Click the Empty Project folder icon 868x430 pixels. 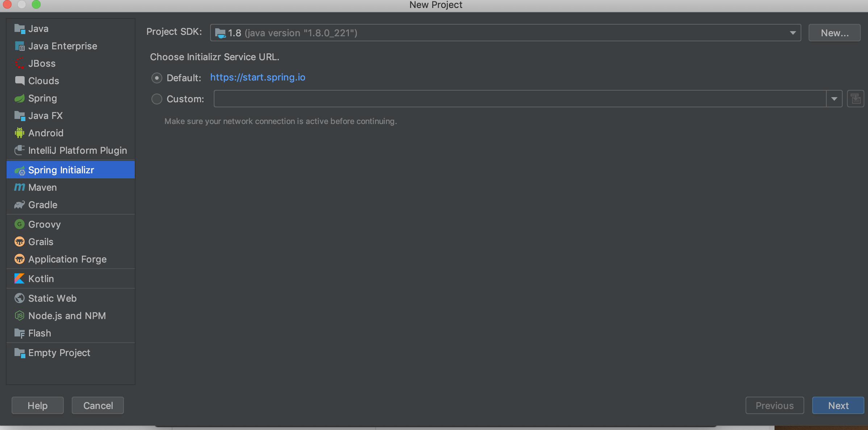20,353
